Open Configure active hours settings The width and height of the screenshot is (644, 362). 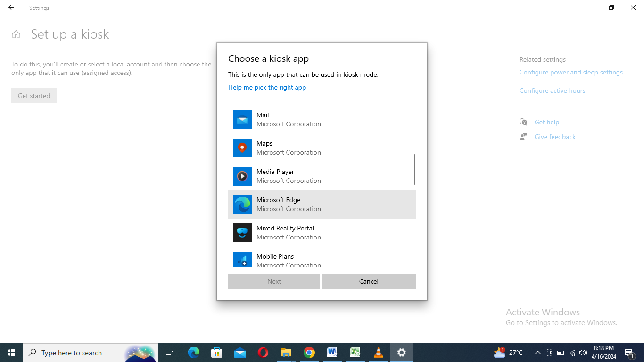click(x=552, y=90)
